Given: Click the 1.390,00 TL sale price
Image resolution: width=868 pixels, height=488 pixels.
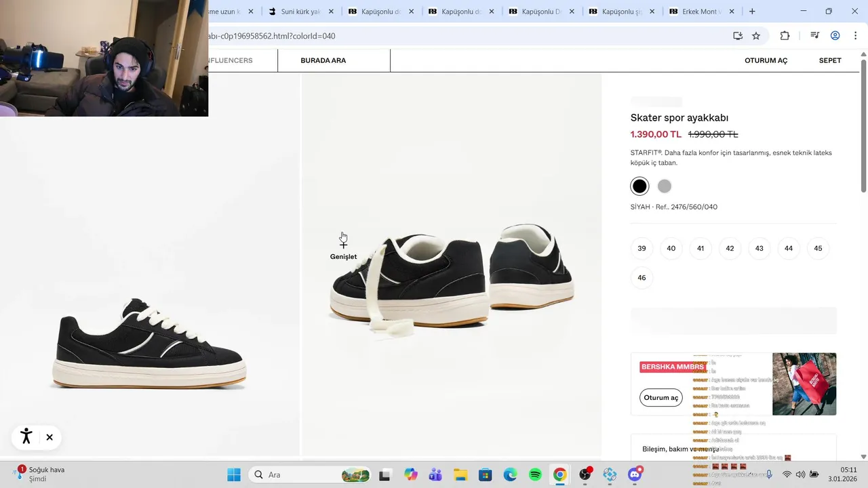Looking at the screenshot, I should coord(656,134).
